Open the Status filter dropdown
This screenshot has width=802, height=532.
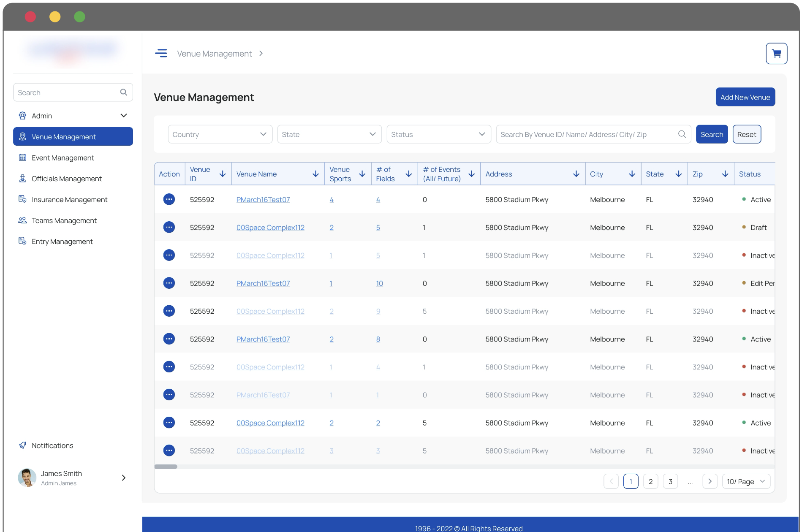tap(439, 134)
